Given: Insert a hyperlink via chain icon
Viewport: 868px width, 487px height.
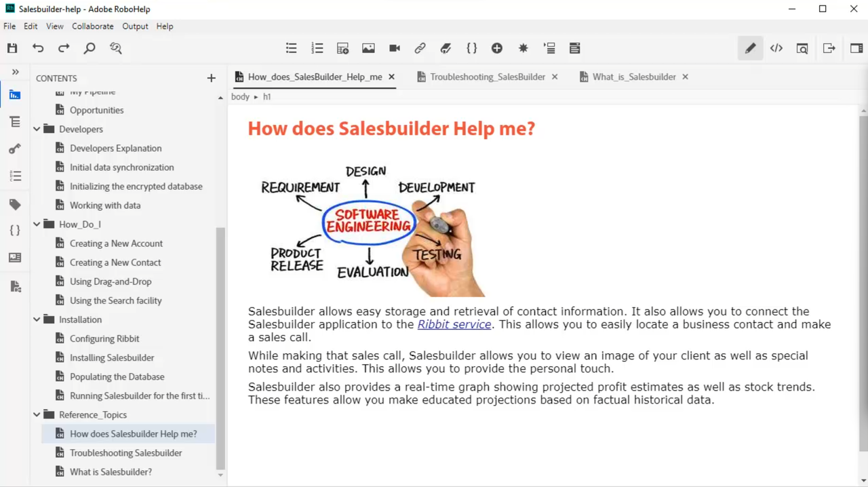Looking at the screenshot, I should (x=420, y=48).
